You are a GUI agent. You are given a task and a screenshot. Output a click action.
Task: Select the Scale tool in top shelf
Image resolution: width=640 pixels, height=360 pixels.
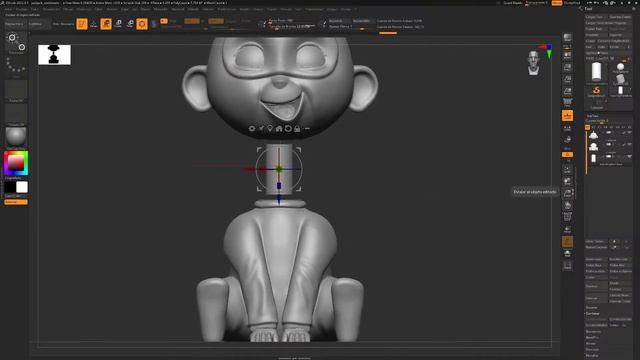coord(118,24)
